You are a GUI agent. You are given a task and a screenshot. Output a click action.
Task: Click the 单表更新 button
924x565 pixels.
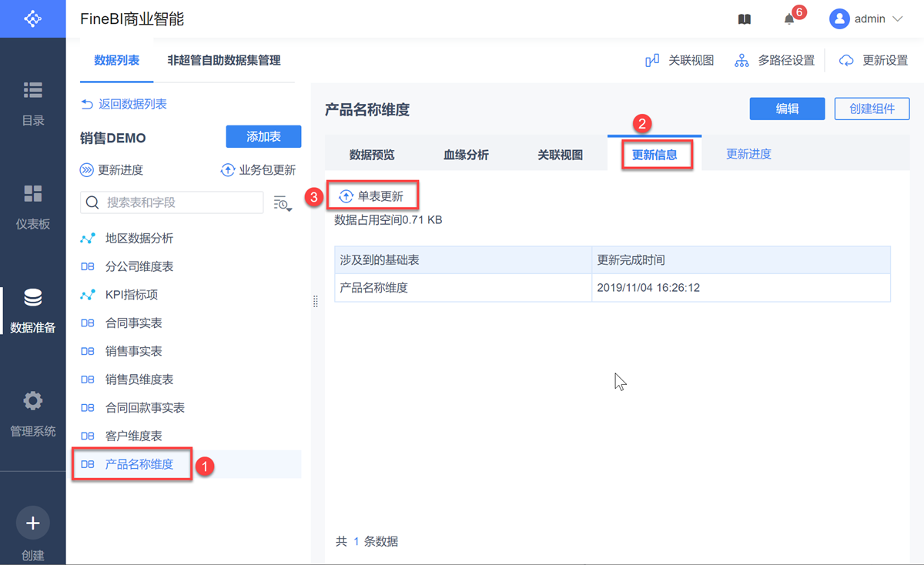tap(373, 196)
